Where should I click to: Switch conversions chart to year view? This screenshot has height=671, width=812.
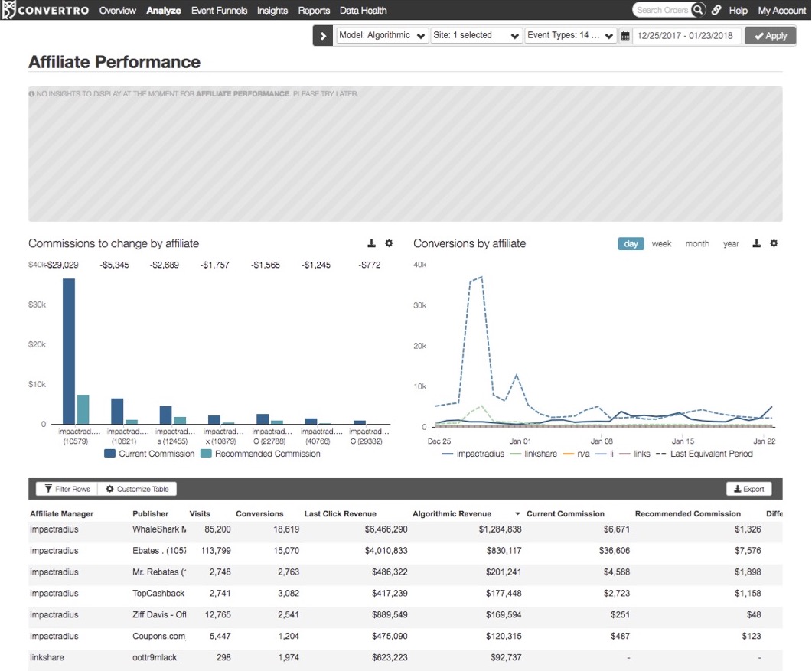731,244
